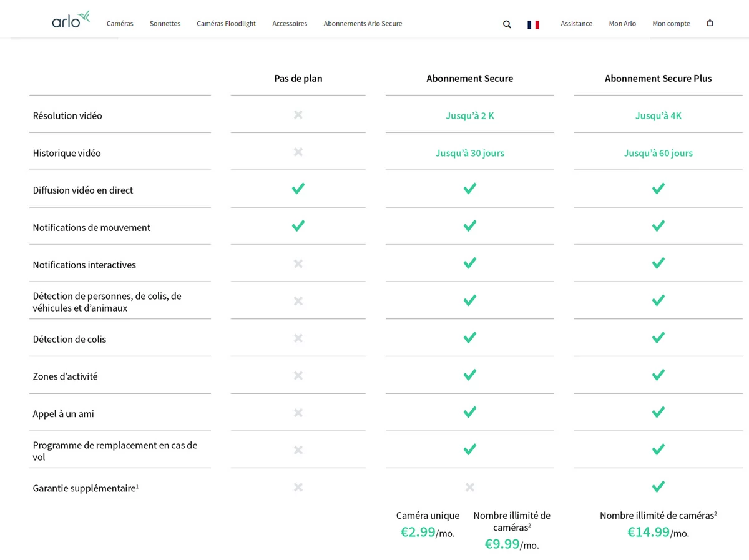Screen dimensions: 749x560
Task: Click Pas de plan cross for Historique vidéo
Action: coord(298,152)
